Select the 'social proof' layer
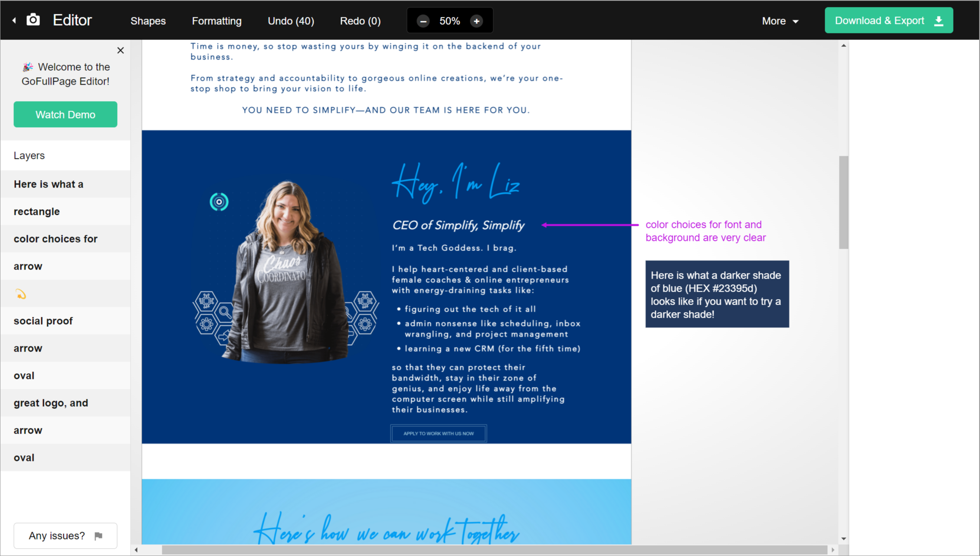 pyautogui.click(x=43, y=321)
